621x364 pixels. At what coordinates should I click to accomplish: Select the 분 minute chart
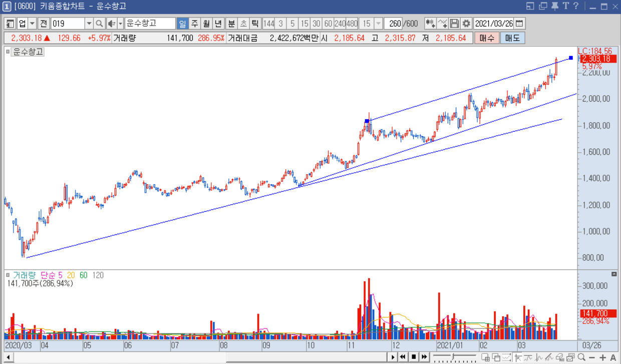pos(231,24)
